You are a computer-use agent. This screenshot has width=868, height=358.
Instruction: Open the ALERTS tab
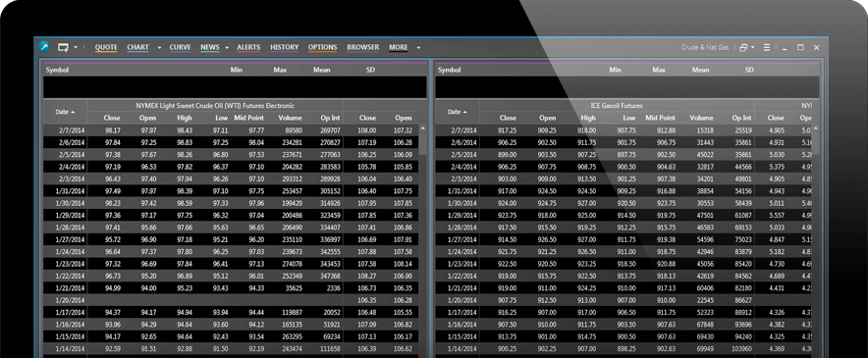[x=248, y=48]
